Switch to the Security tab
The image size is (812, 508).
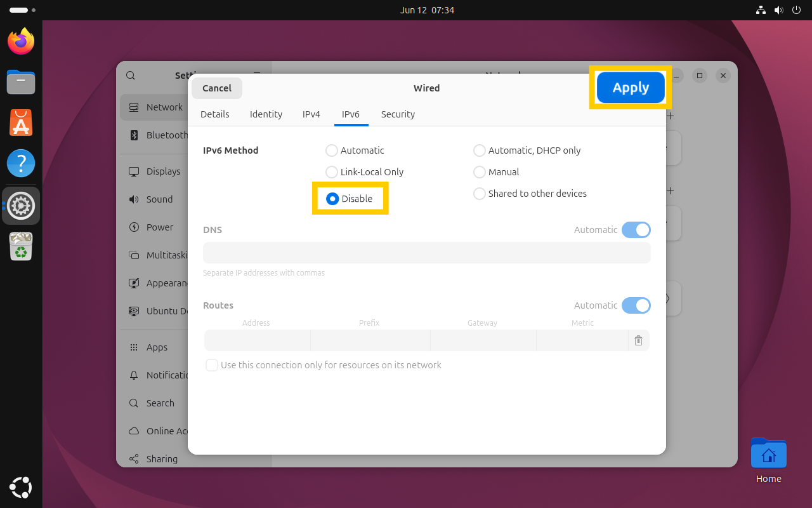[398, 114]
